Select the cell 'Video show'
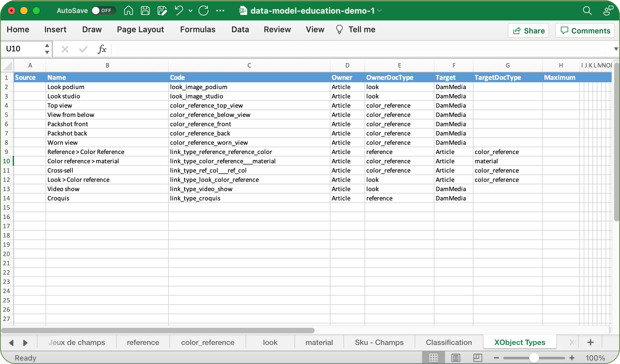 (x=107, y=189)
